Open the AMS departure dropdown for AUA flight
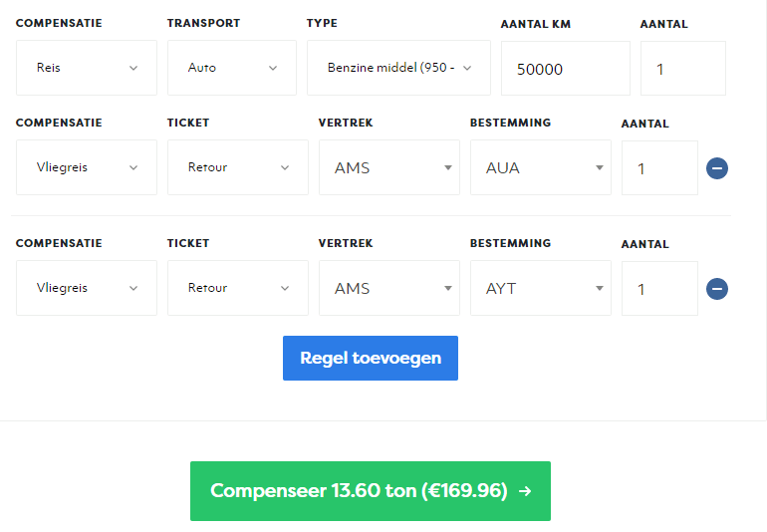Screen dimensions: 767x532 pyautogui.click(x=388, y=167)
